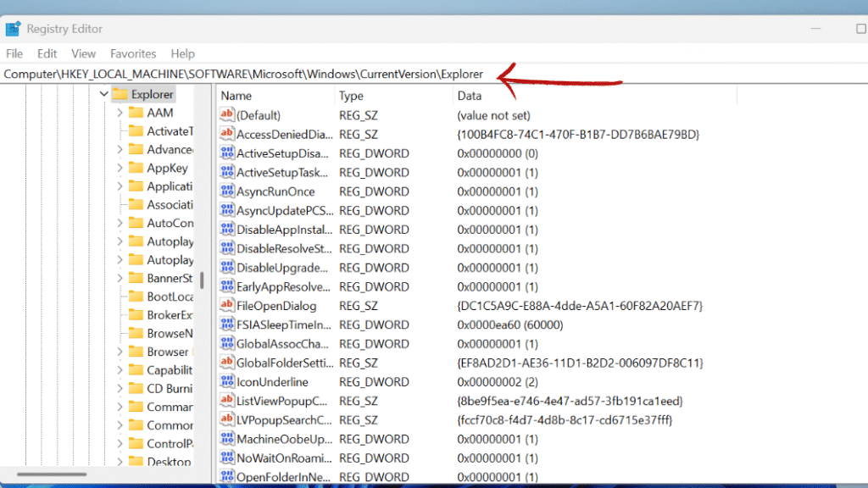Click the "(value not set)" data cell
868x488 pixels.
pos(493,115)
